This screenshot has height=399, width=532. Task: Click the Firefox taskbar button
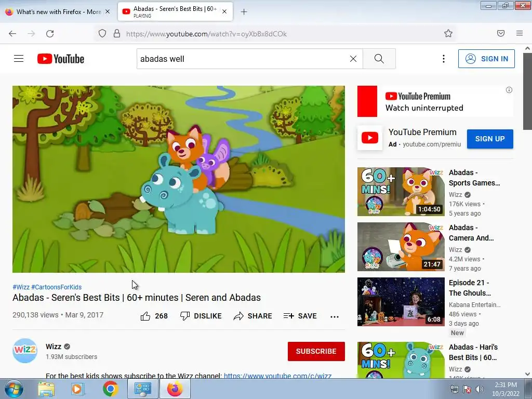click(x=175, y=389)
